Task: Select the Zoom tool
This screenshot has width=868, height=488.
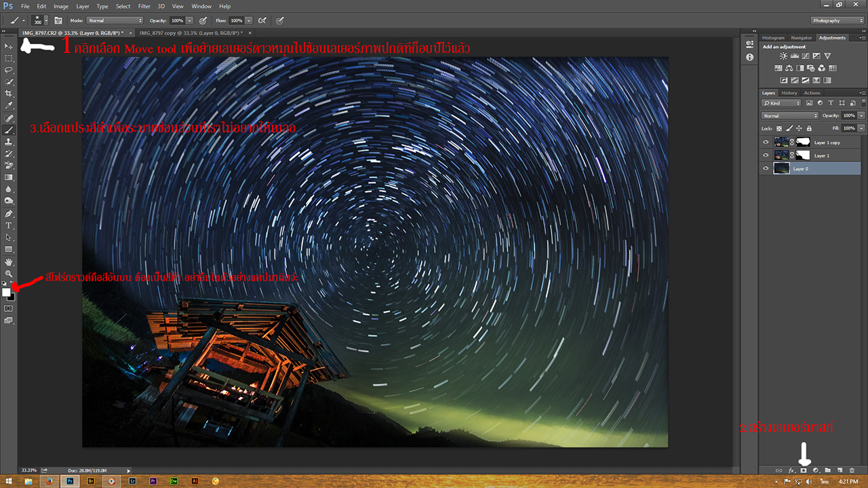Action: pyautogui.click(x=9, y=273)
